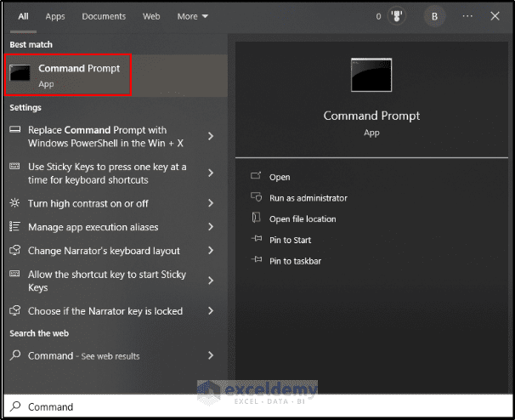Click keyboard icon beside Allow the shortcut key

coord(14,274)
